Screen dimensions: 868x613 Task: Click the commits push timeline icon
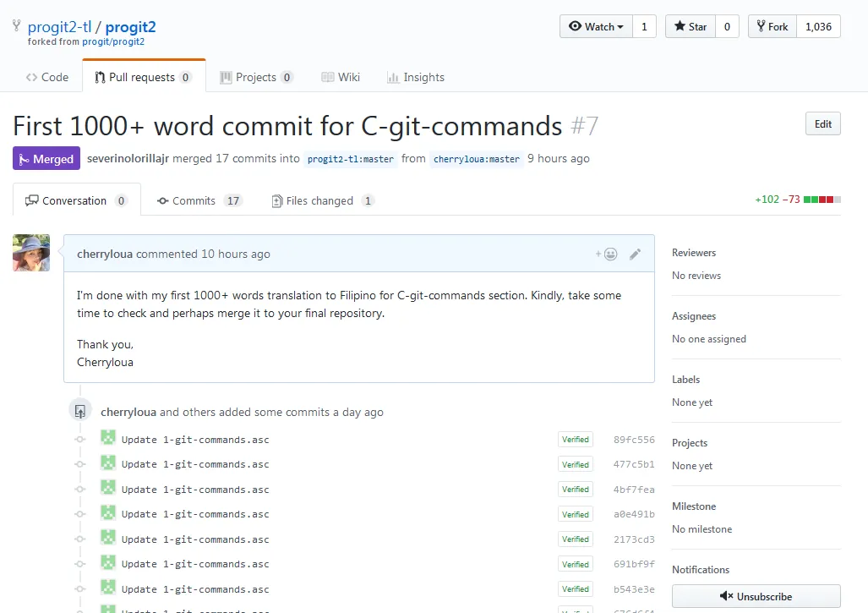(x=79, y=411)
